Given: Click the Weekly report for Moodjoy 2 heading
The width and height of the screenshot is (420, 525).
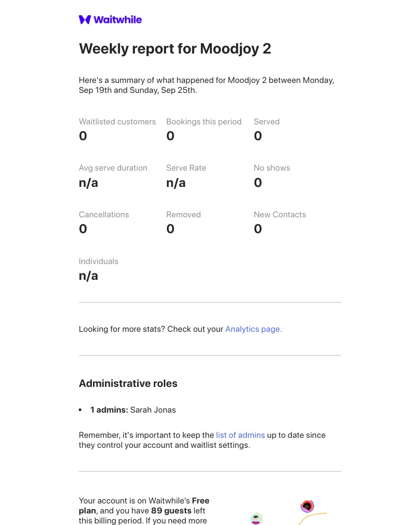Looking at the screenshot, I should click(175, 49).
